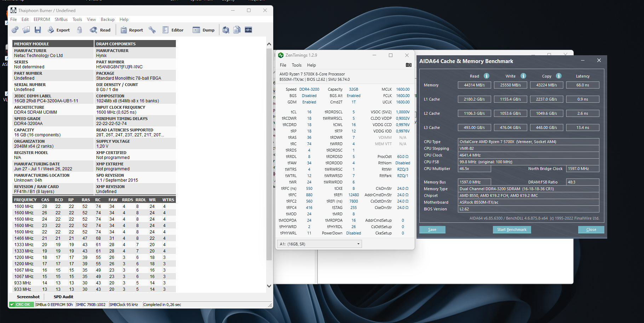Click the Dump toolbar button
Image resolution: width=644 pixels, height=323 pixels.
(x=204, y=30)
